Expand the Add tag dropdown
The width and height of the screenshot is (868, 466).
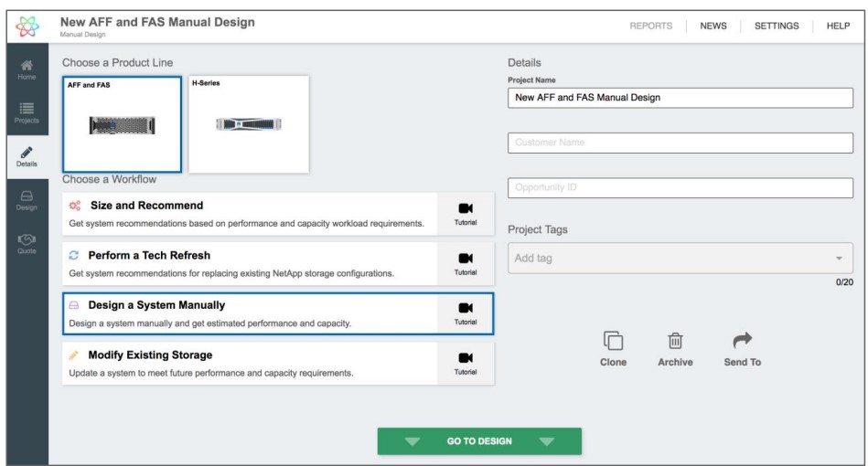pyautogui.click(x=838, y=259)
